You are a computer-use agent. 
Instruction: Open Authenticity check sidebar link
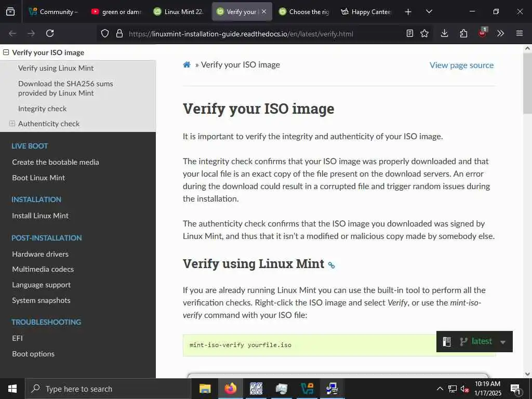pyautogui.click(x=49, y=124)
